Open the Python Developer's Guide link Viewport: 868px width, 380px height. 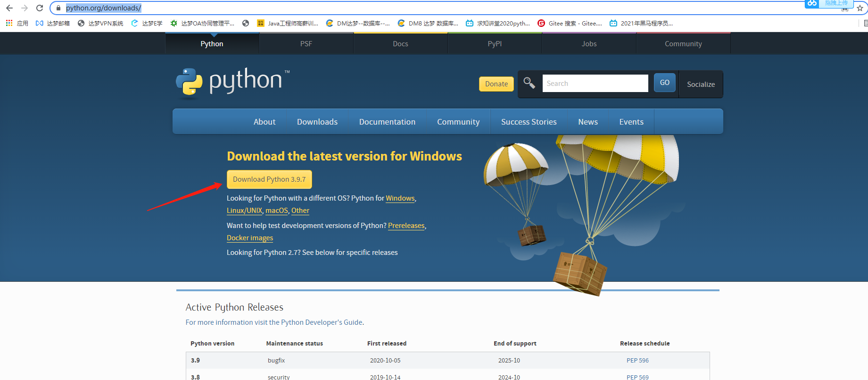322,322
